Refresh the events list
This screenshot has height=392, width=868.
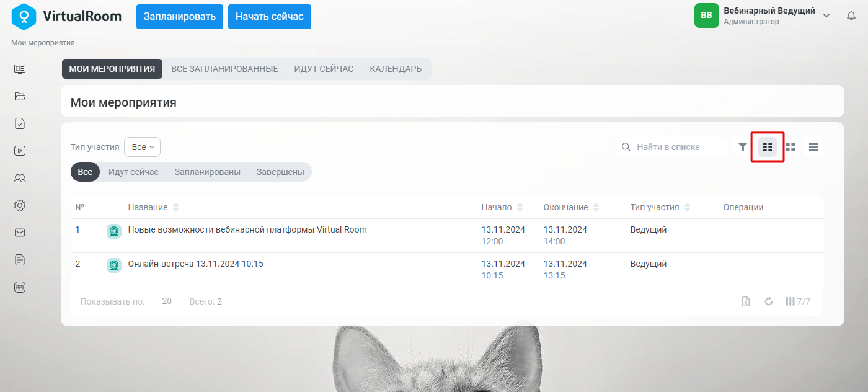[769, 301]
